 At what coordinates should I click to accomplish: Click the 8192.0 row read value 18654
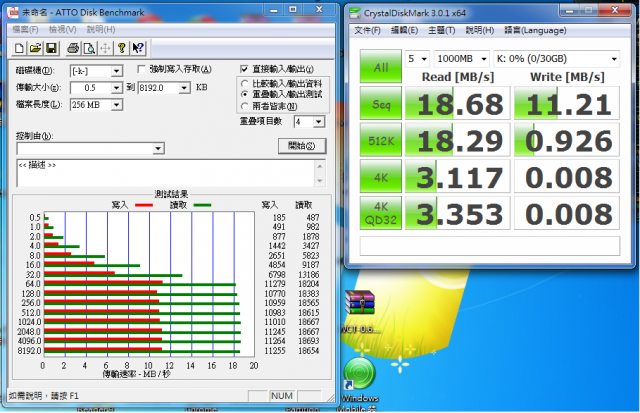[x=309, y=351]
